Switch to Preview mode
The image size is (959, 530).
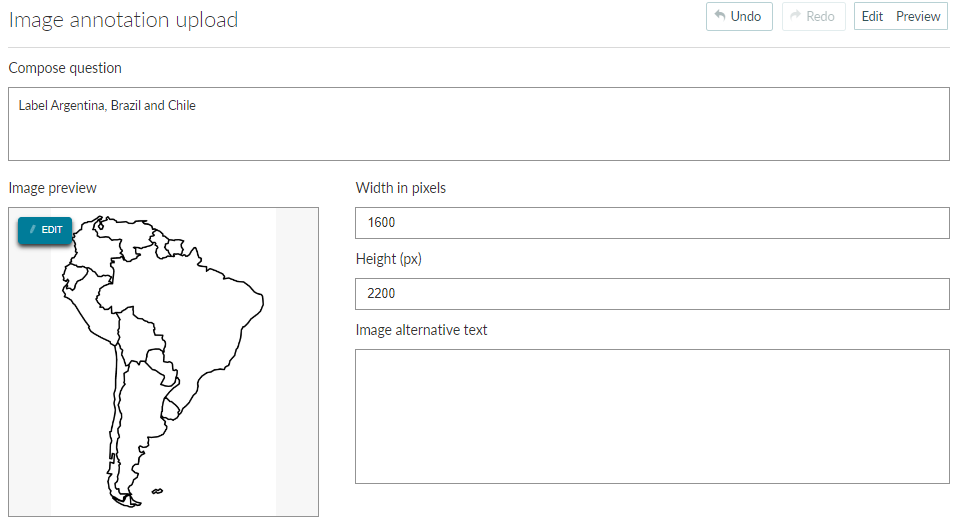[917, 17]
